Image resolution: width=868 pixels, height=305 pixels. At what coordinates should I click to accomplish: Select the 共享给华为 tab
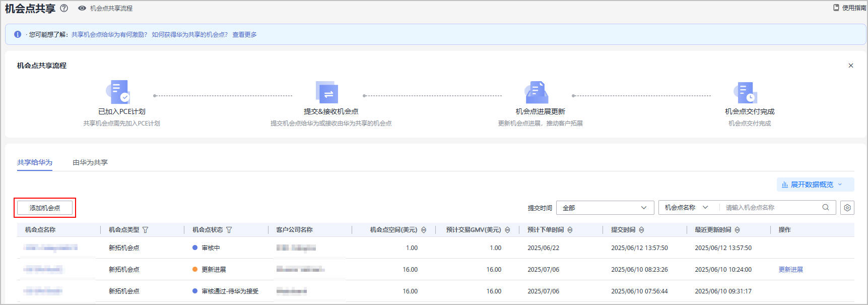click(x=35, y=162)
